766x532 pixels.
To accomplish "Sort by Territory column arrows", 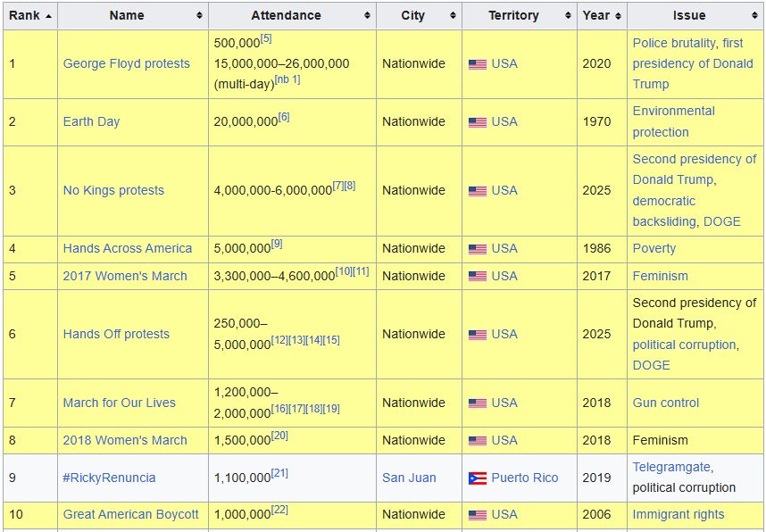I will click(x=568, y=16).
